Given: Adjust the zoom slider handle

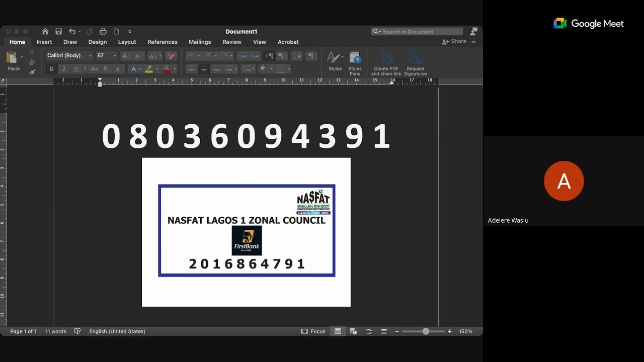Looking at the screenshot, I should pos(426,331).
